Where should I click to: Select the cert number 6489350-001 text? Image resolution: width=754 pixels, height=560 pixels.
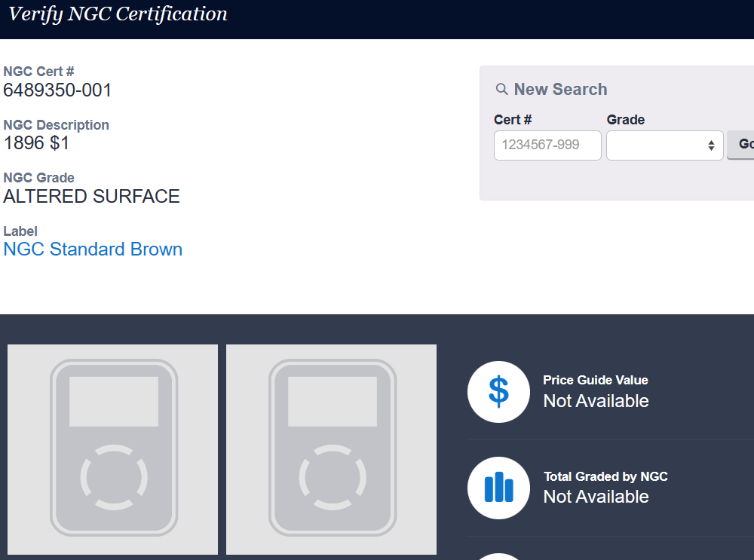point(57,90)
